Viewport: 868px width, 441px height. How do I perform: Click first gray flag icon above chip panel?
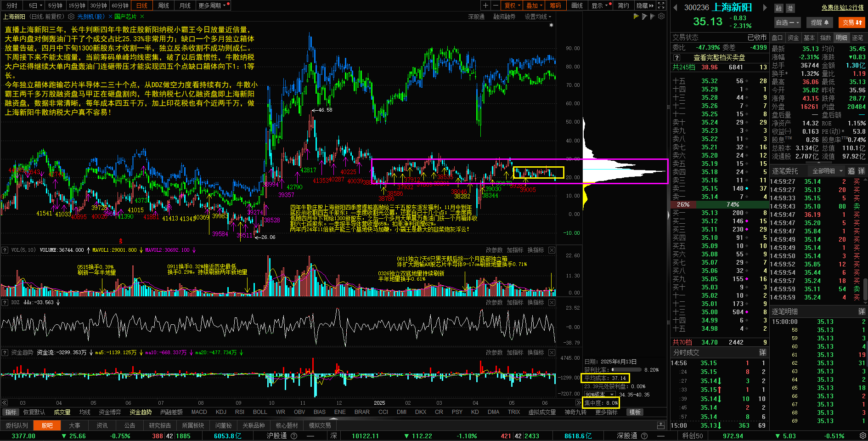point(644,17)
